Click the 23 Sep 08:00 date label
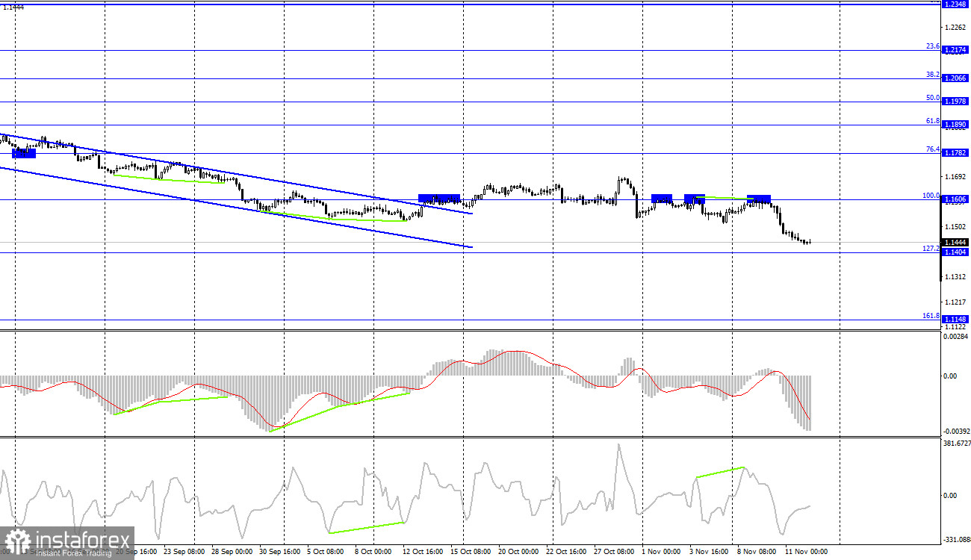 coord(183,553)
